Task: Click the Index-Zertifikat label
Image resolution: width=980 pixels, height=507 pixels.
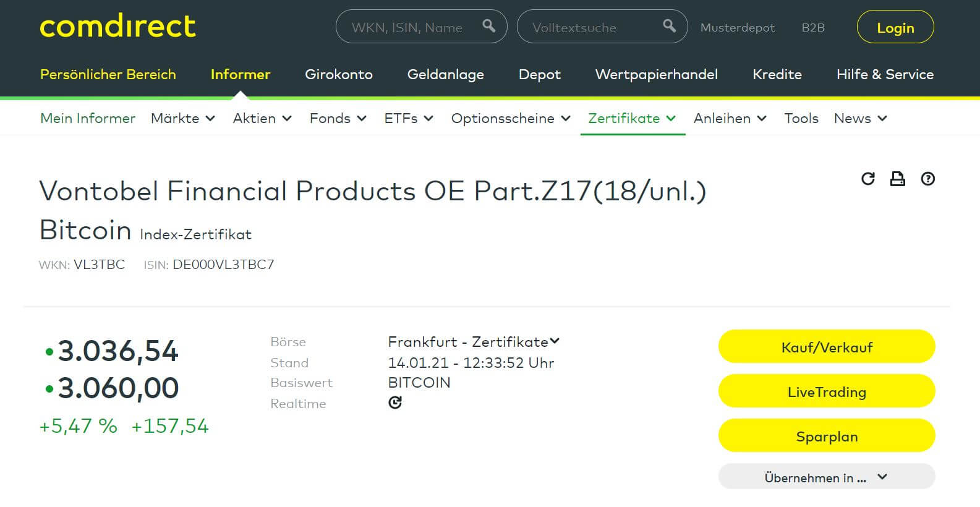Action: [x=196, y=234]
